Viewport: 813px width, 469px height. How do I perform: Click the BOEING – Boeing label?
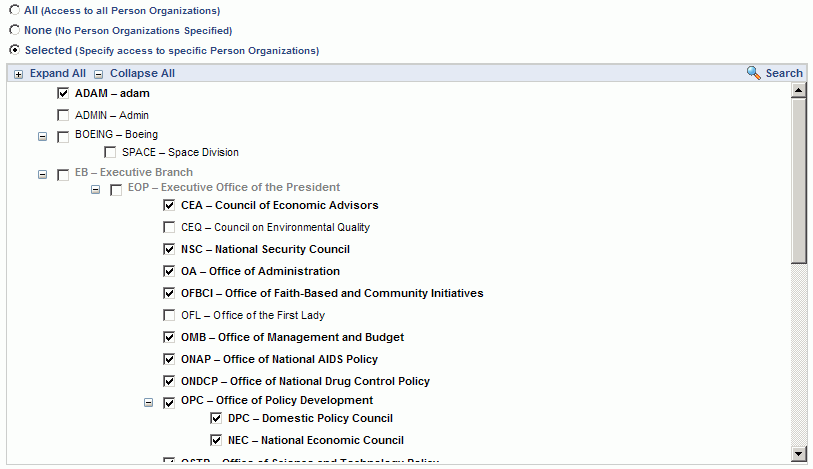(116, 134)
